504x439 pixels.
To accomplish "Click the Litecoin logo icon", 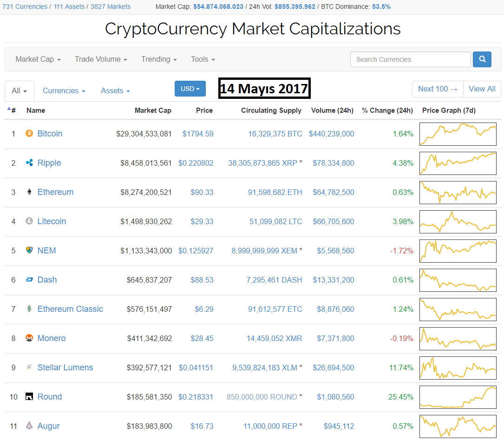I will point(29,221).
